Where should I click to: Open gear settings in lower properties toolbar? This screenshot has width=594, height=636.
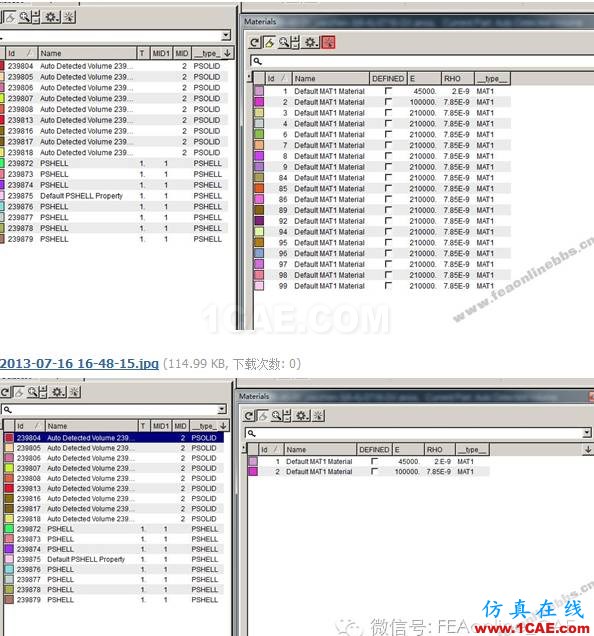pyautogui.click(x=58, y=392)
